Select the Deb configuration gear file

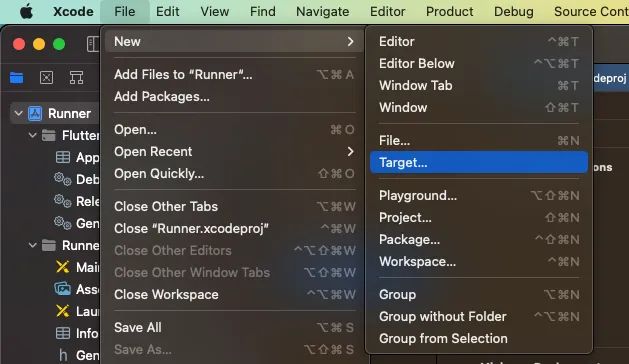pyautogui.click(x=63, y=179)
